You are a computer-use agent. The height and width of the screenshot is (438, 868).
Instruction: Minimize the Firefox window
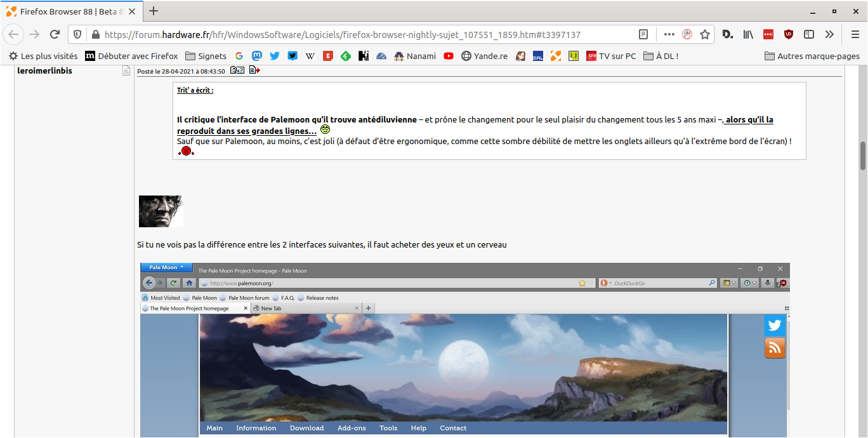click(814, 11)
